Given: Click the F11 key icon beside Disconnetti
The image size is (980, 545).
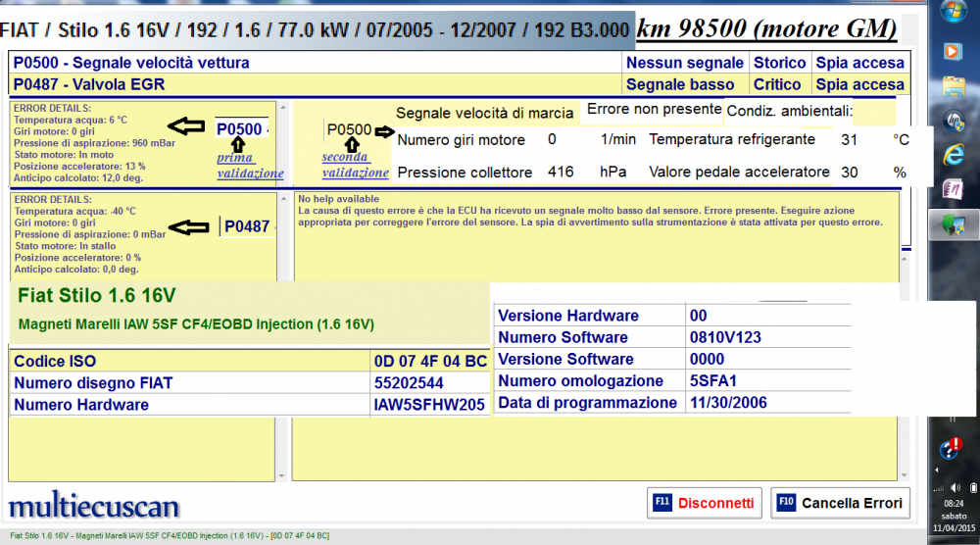Looking at the screenshot, I should (661, 502).
